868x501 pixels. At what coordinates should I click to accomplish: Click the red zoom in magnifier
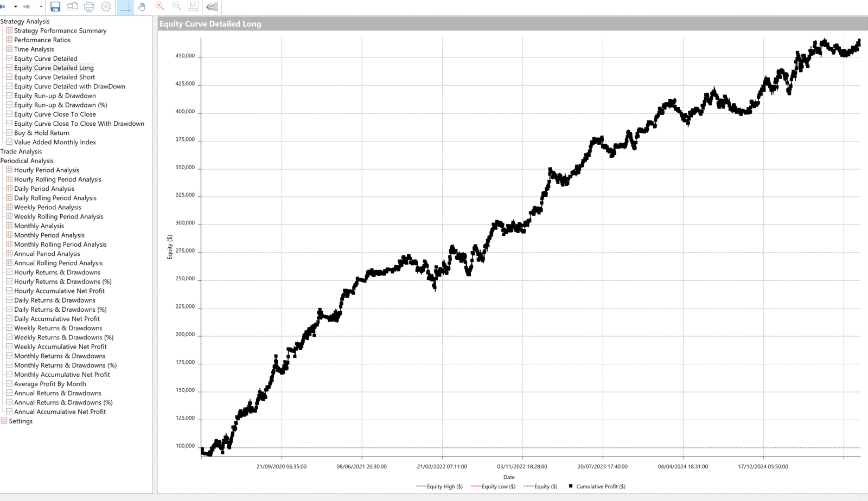(159, 7)
